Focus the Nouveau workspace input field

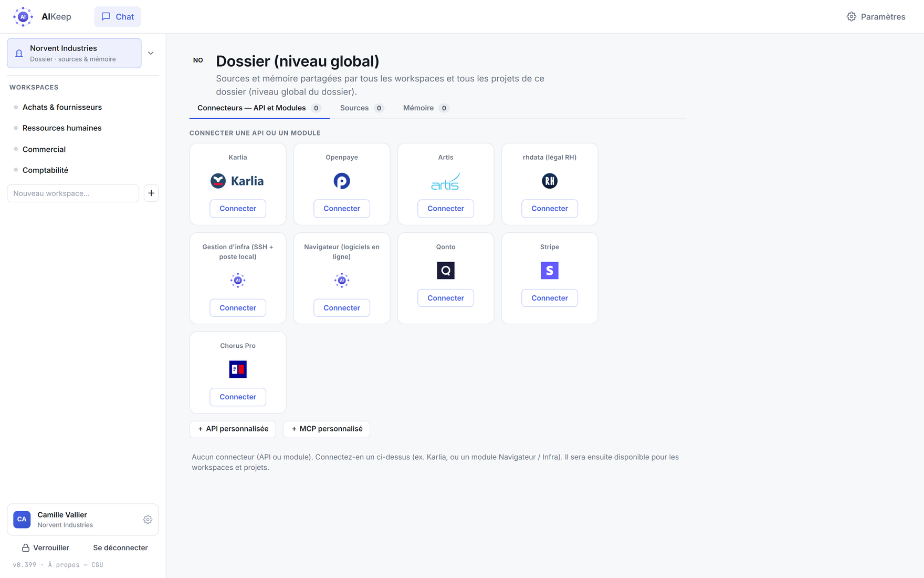[73, 193]
